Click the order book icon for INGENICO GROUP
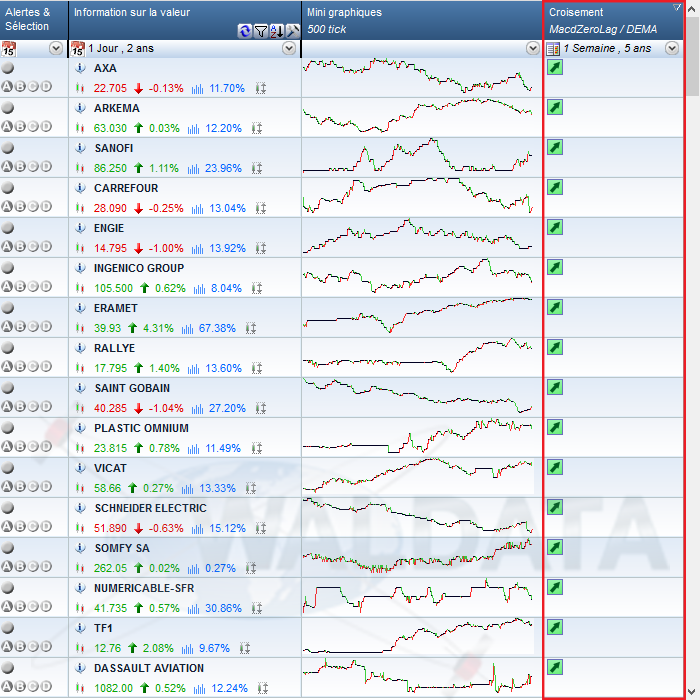Image resolution: width=700 pixels, height=700 pixels. tap(257, 288)
